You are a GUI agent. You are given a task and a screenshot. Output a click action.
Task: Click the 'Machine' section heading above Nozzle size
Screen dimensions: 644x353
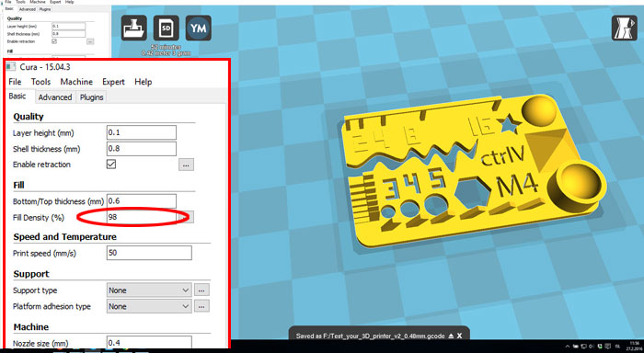coord(30,327)
